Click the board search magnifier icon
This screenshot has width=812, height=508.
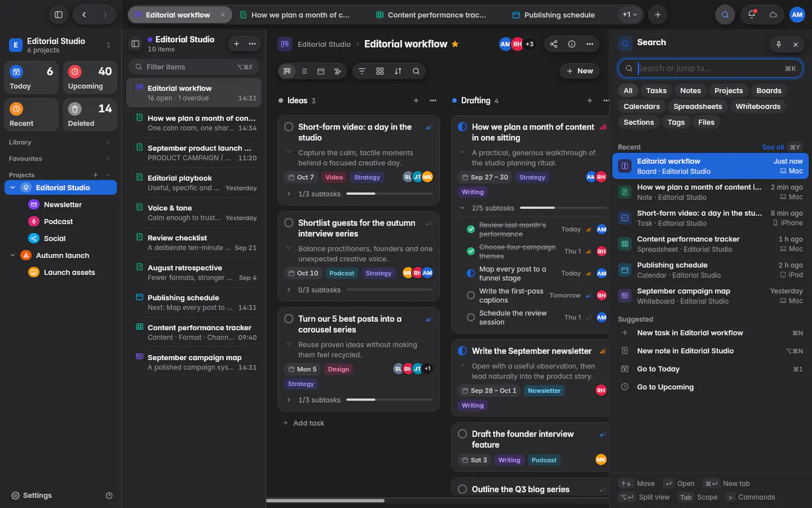(x=416, y=71)
